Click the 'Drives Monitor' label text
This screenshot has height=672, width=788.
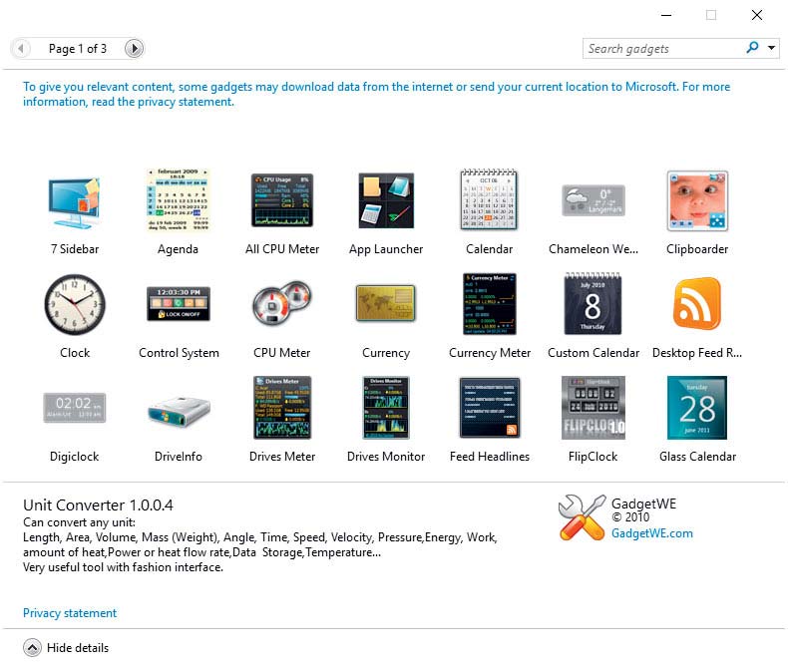click(x=386, y=457)
